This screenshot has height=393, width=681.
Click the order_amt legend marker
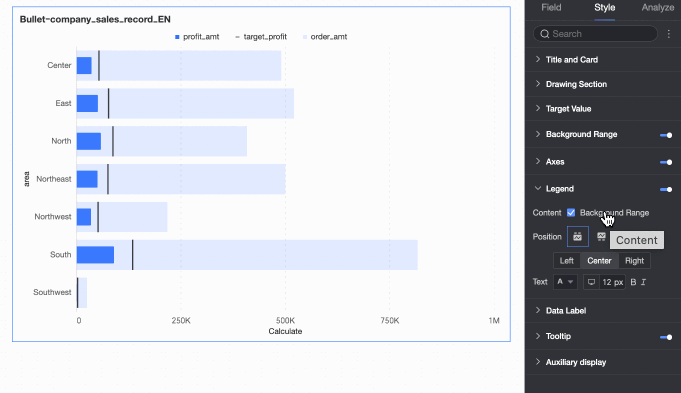[x=305, y=37]
